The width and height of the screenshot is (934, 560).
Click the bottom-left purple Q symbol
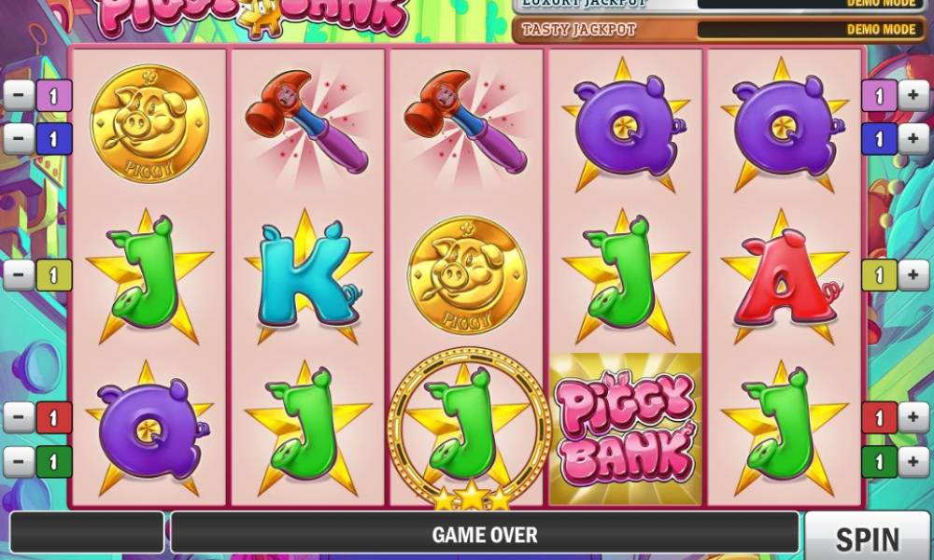[149, 429]
